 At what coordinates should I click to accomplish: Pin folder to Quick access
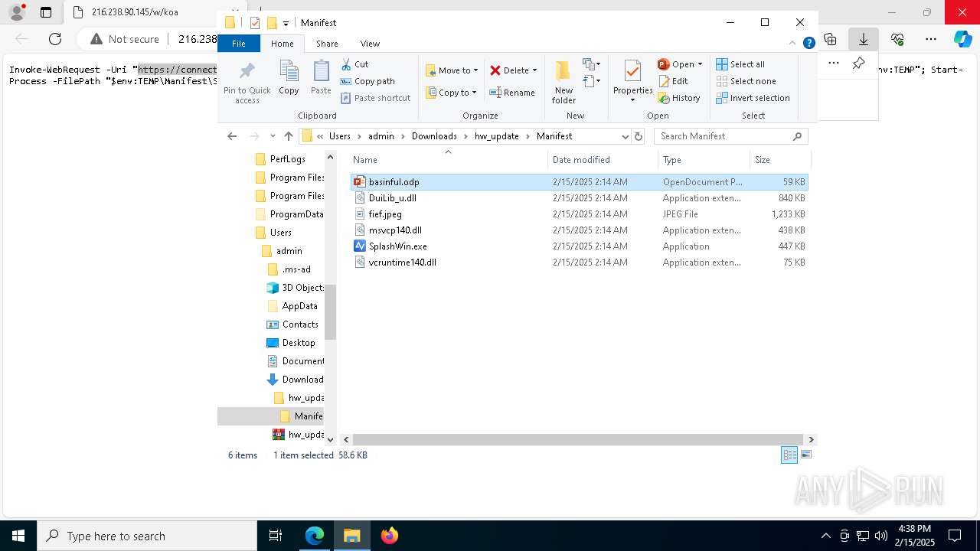(247, 83)
